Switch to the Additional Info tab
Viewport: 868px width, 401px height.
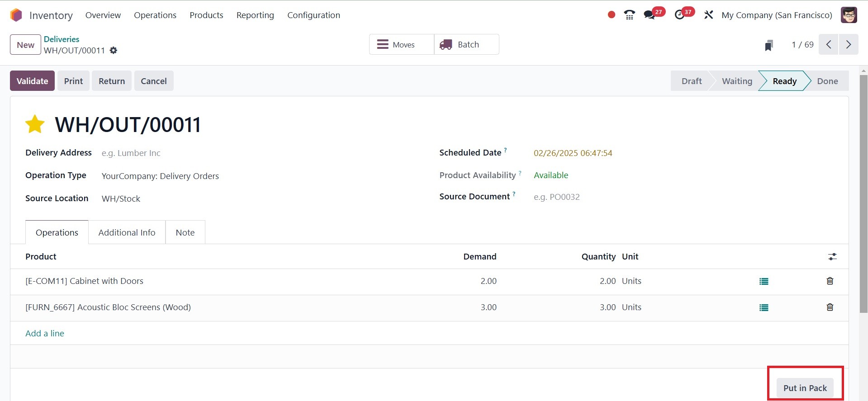coord(127,232)
